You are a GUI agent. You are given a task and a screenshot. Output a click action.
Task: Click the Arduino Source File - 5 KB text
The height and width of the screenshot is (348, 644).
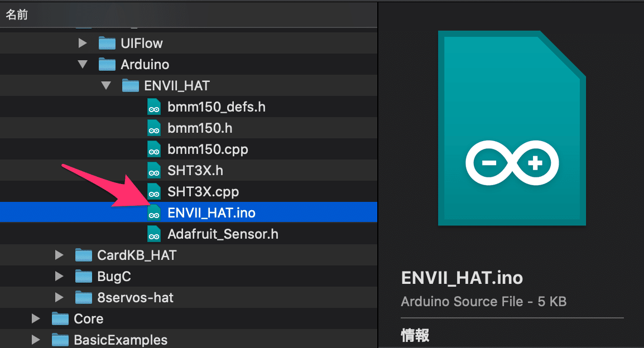483,302
